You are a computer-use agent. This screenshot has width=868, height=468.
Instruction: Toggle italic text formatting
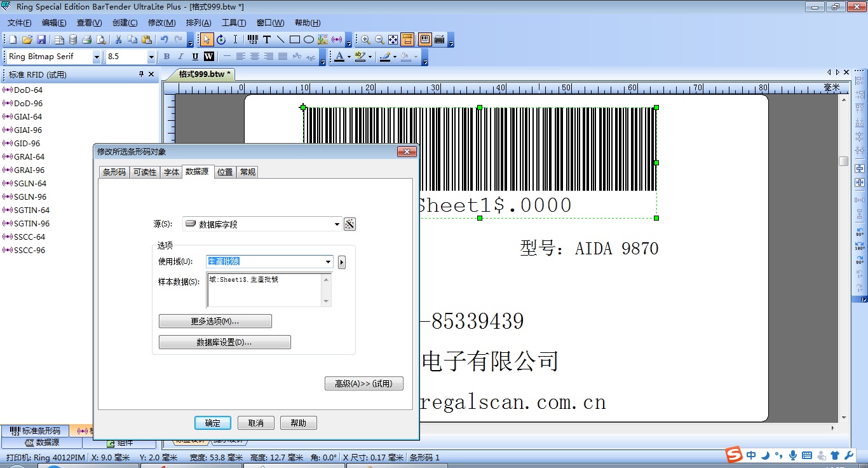(180, 57)
